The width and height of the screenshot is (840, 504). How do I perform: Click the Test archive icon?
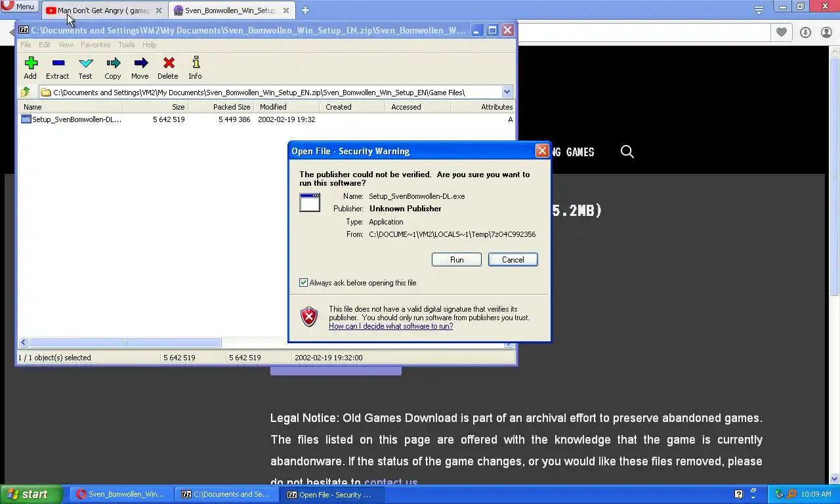(x=85, y=68)
